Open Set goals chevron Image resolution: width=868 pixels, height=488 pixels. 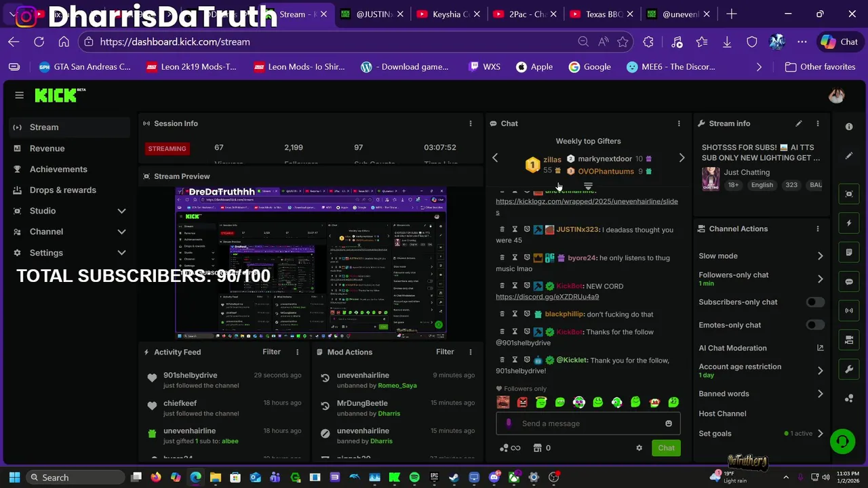(x=820, y=434)
